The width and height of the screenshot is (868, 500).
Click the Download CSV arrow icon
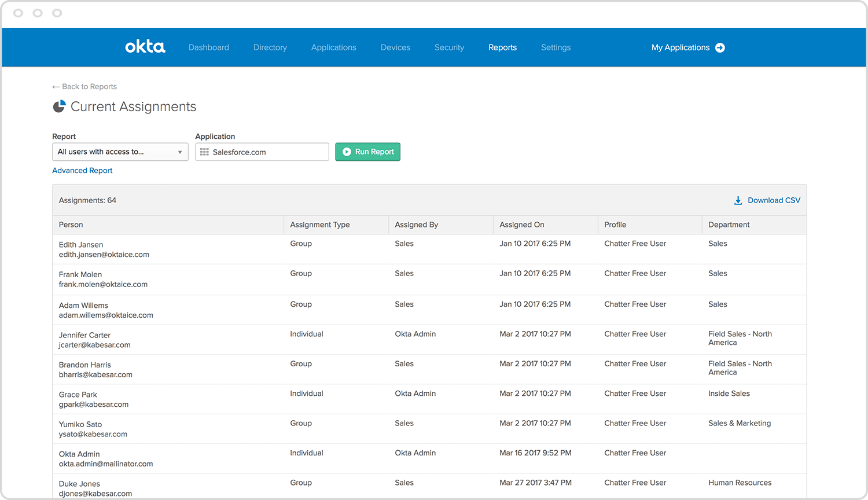tap(738, 200)
